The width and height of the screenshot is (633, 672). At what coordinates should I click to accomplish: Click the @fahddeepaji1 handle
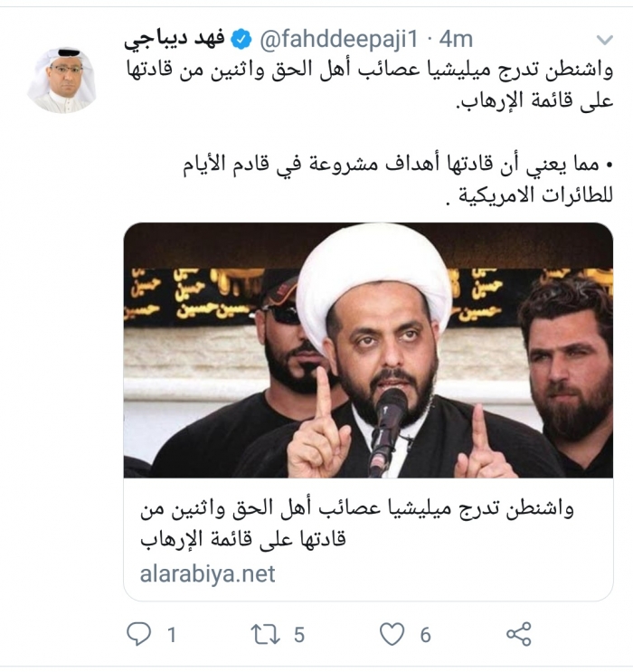(338, 40)
